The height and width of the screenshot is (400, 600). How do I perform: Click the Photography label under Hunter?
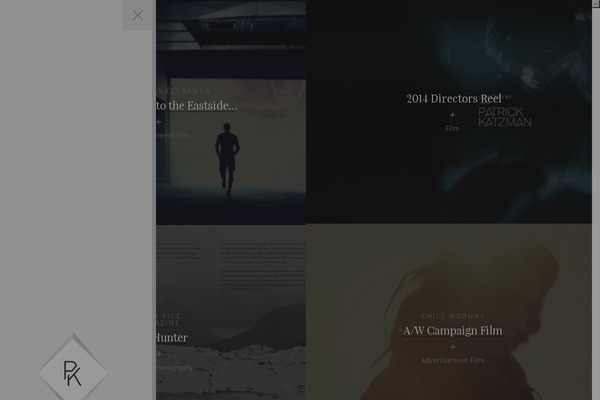pos(174,368)
